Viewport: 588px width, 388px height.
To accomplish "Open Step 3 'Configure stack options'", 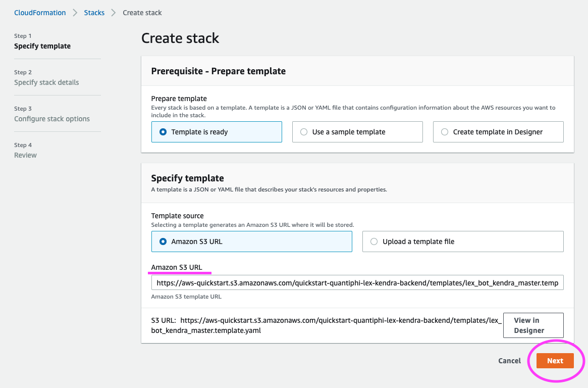I will point(52,119).
